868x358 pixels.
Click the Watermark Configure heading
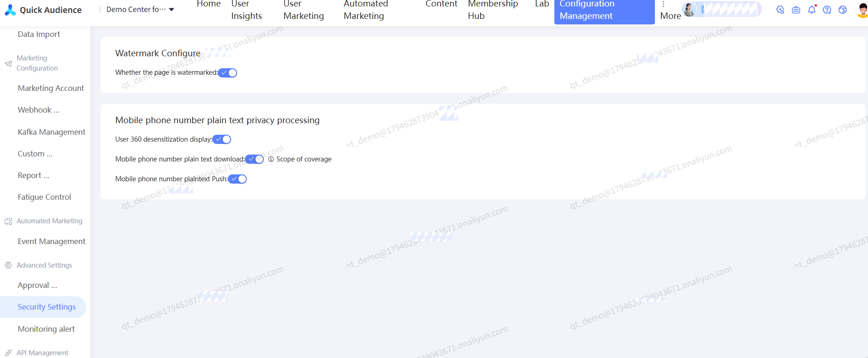(x=158, y=53)
